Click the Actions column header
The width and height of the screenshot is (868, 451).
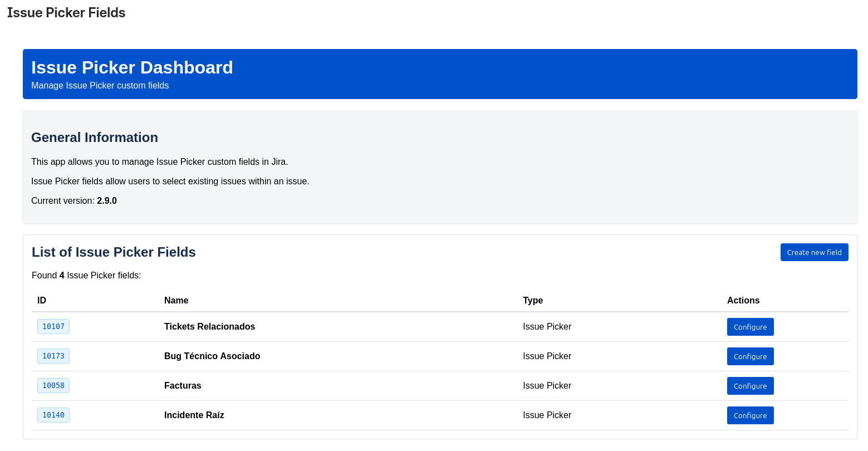(x=743, y=300)
